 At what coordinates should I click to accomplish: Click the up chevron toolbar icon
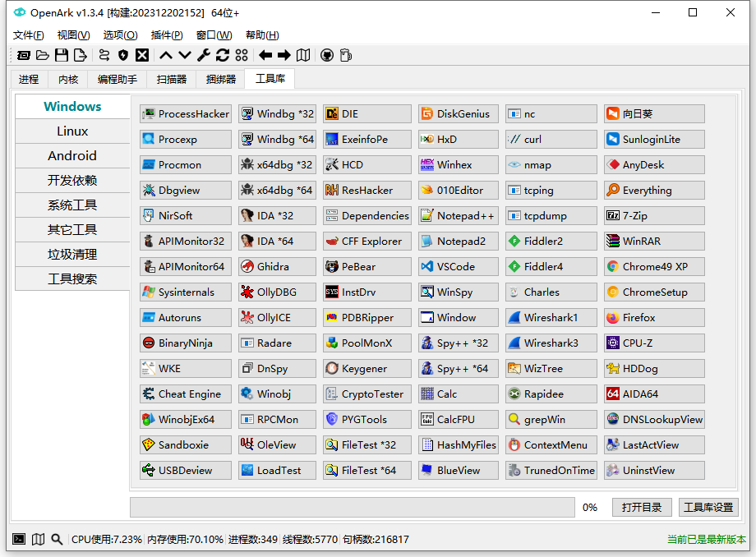pos(166,55)
